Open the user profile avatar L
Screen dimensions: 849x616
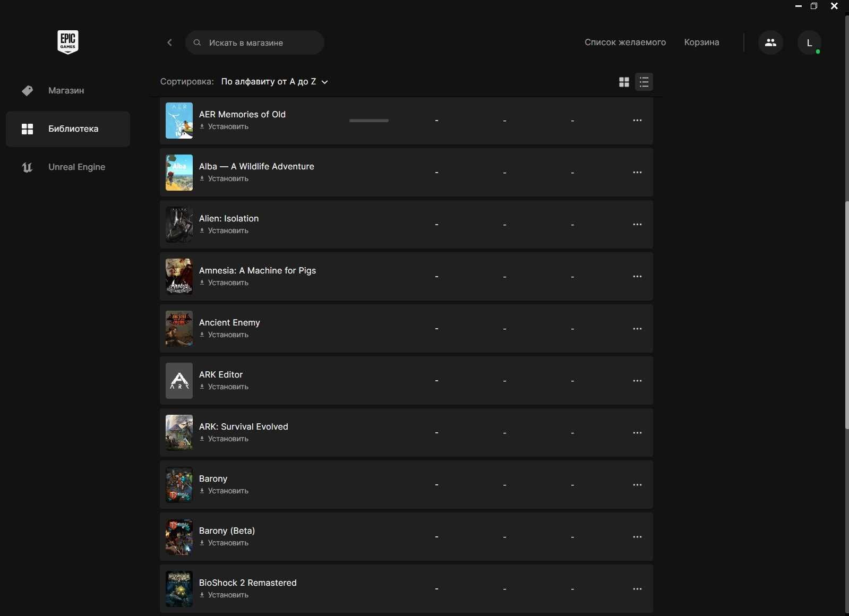pos(809,42)
